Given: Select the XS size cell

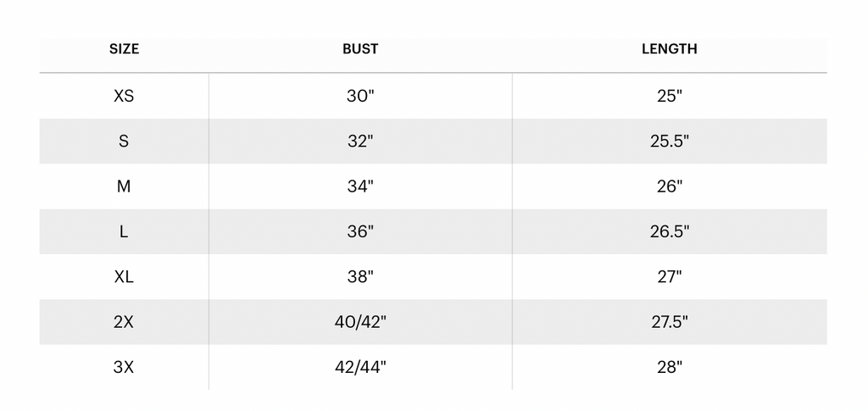Looking at the screenshot, I should (x=124, y=96).
